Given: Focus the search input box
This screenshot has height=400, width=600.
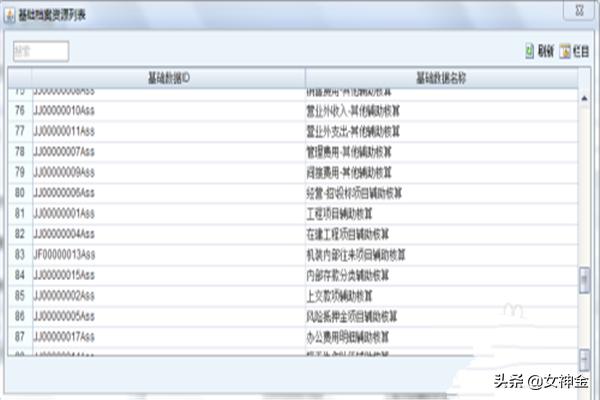Looking at the screenshot, I should coord(41,51).
